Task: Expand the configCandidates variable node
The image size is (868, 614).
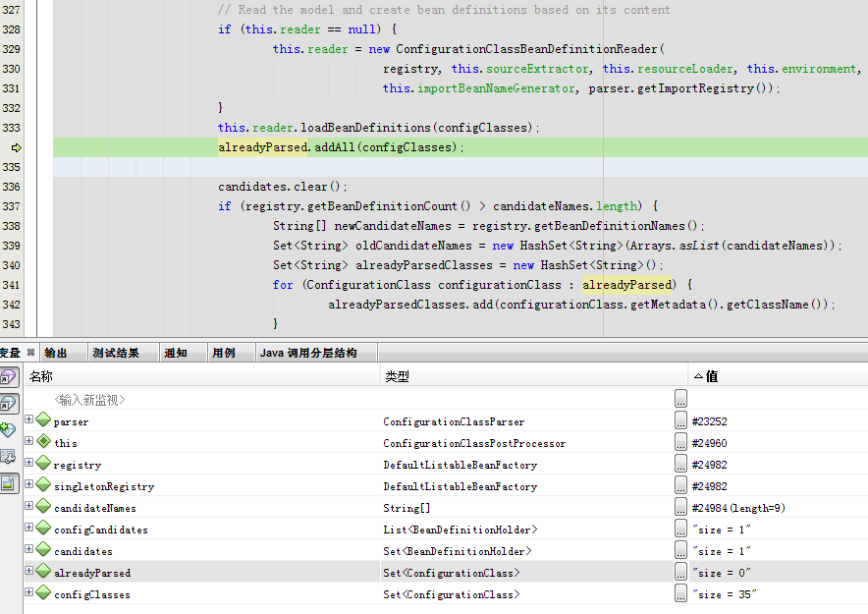Action: pyautogui.click(x=28, y=528)
